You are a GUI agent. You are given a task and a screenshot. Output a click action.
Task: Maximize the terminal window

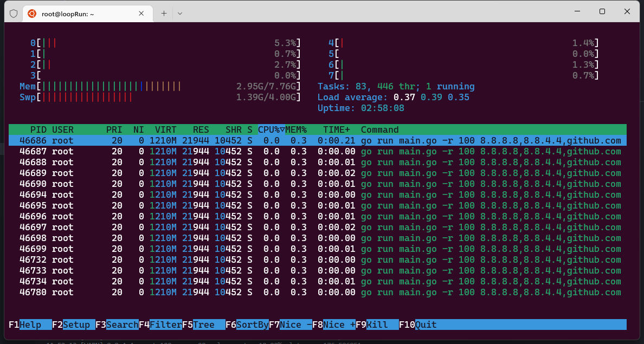tap(602, 11)
